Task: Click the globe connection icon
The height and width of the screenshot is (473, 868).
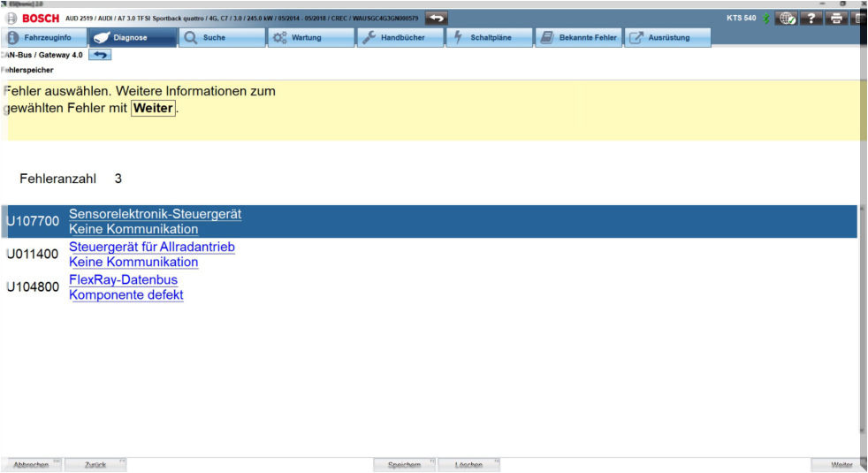Action: click(x=786, y=18)
